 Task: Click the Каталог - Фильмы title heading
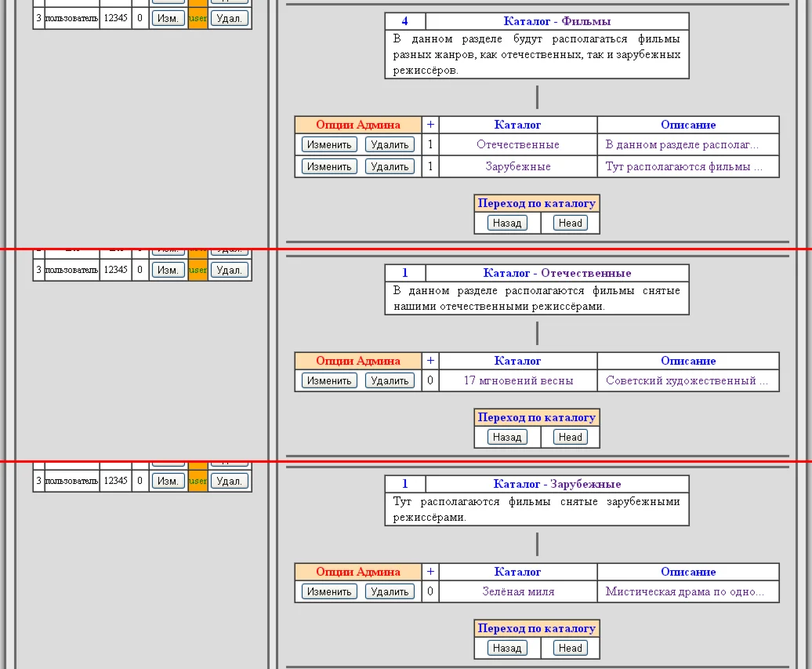click(x=556, y=21)
